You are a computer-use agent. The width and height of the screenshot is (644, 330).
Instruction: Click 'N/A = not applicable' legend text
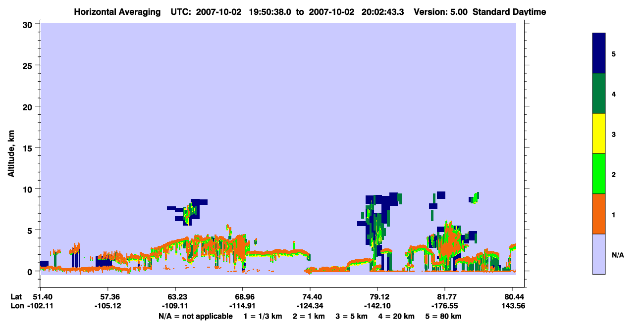tap(195, 316)
